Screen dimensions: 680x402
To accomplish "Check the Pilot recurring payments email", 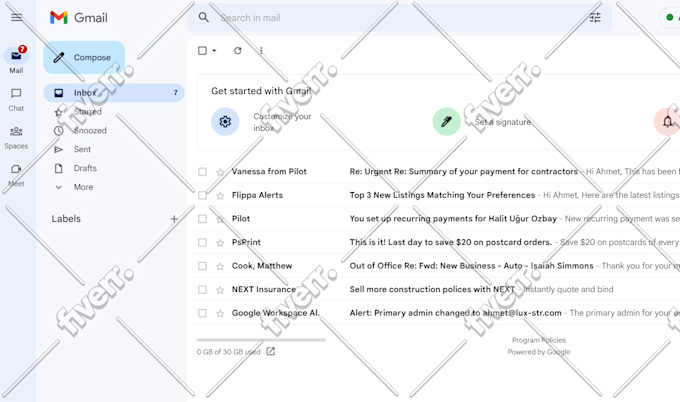I will point(203,219).
